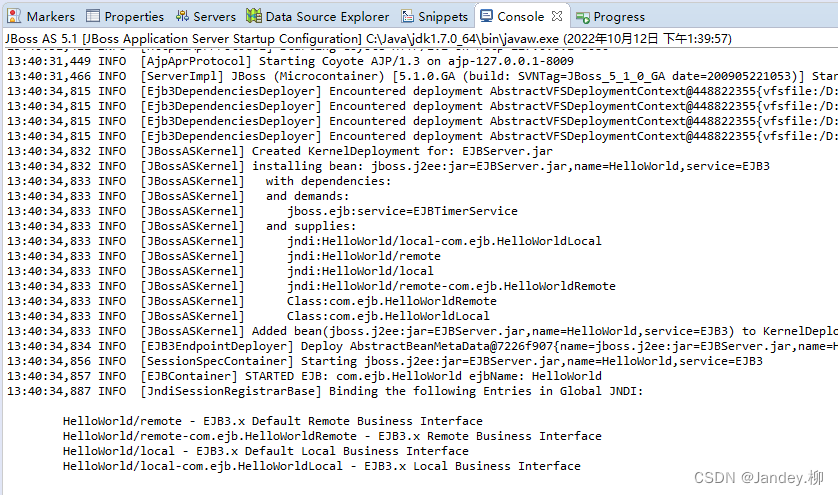Click the Properties tab icon
Screen dimensions: 838x495
93,16
